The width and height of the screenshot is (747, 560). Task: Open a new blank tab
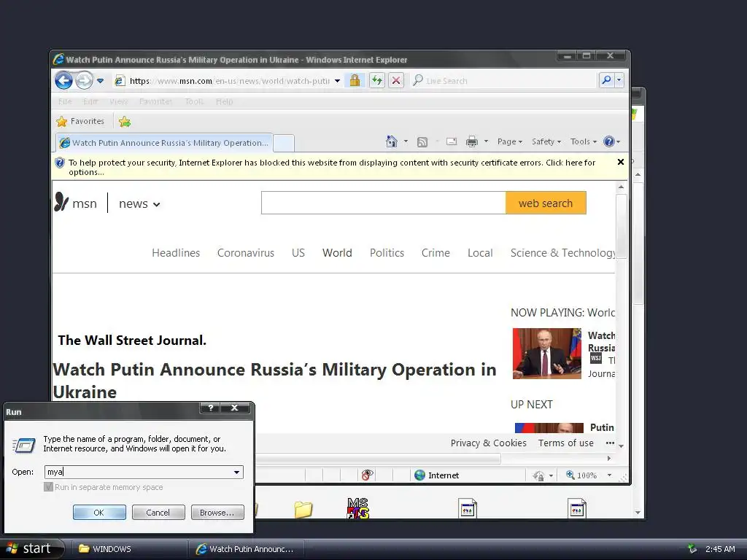point(284,144)
